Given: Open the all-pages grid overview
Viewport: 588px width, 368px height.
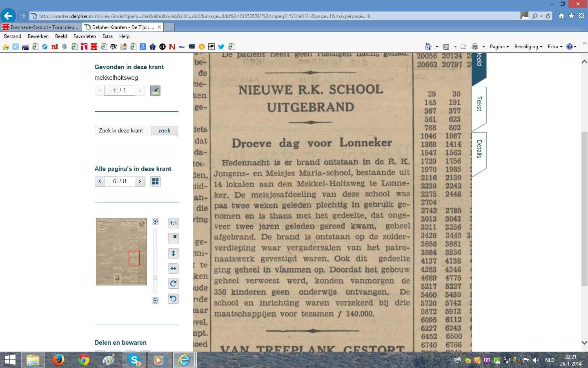Looking at the screenshot, I should pyautogui.click(x=155, y=181).
